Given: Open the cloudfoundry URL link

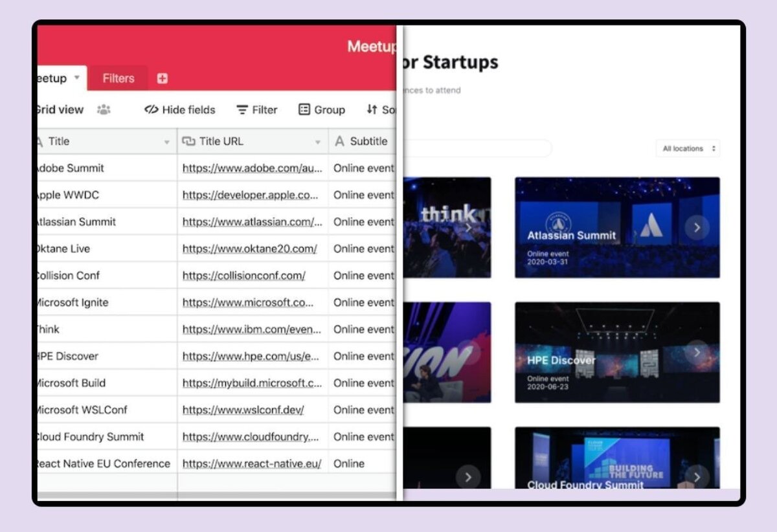Looking at the screenshot, I should pos(251,437).
